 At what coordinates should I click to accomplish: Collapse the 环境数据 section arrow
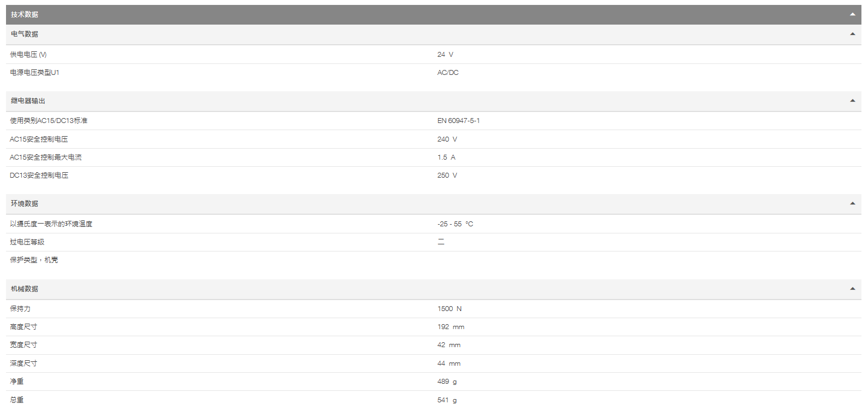point(852,203)
